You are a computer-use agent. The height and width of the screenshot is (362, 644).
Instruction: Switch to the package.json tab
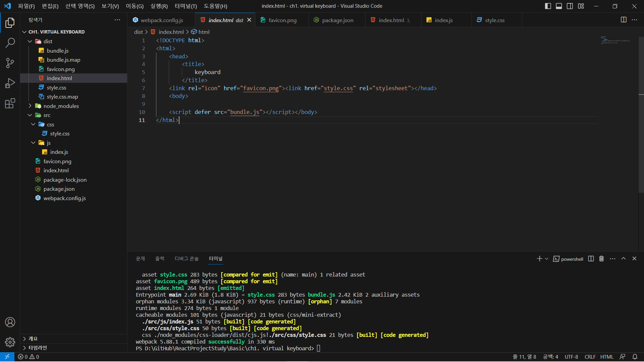[337, 20]
